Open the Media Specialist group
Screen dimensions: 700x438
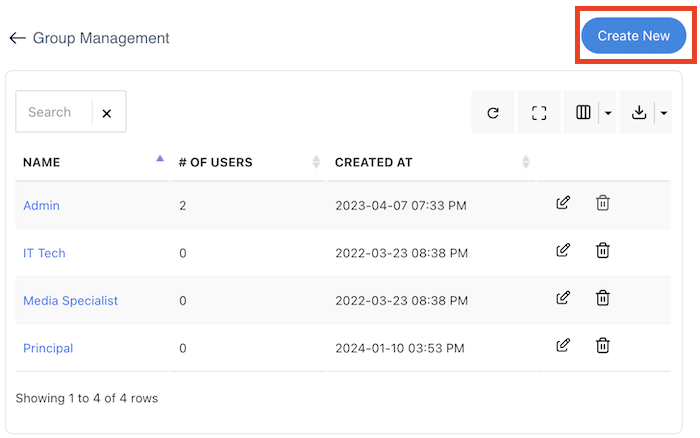[x=70, y=300]
